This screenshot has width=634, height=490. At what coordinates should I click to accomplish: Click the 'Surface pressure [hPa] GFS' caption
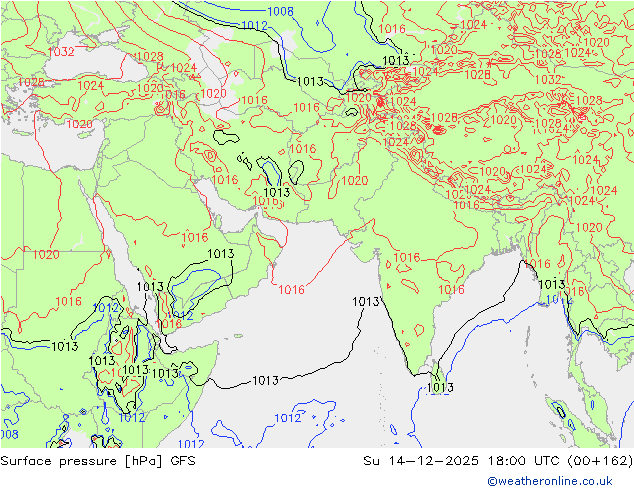(x=98, y=461)
